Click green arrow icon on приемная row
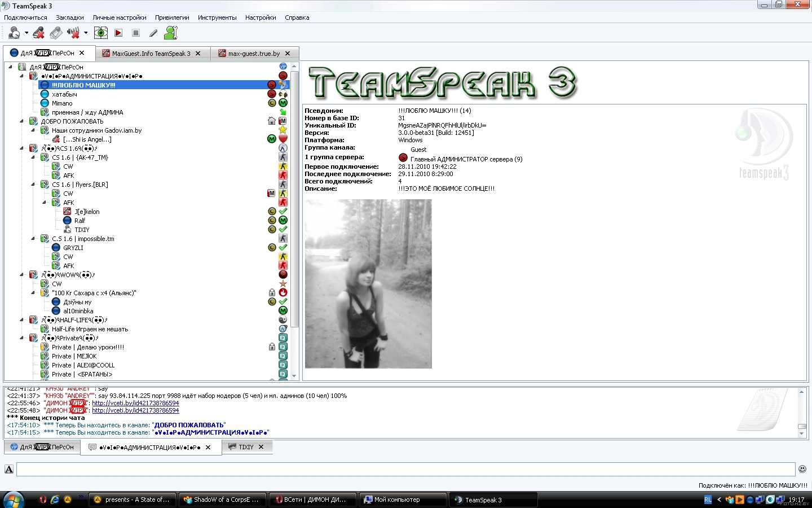This screenshot has height=508, width=812. pos(283,112)
